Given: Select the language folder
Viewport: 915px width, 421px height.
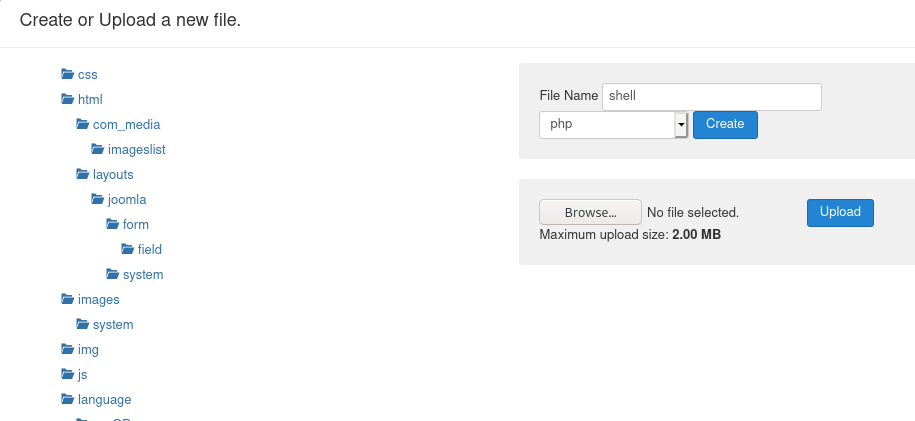Looking at the screenshot, I should click(x=104, y=400).
